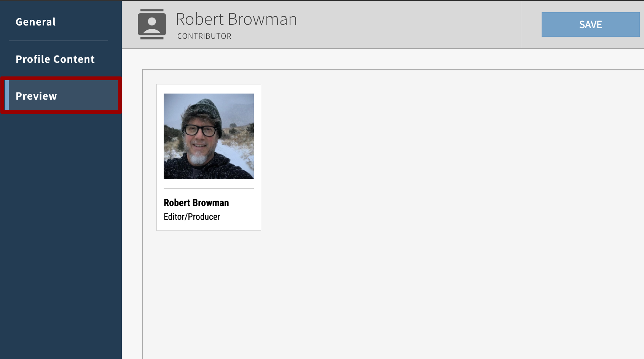This screenshot has width=644, height=359.
Task: Click the separator line below the profile photo
Action: pos(209,188)
